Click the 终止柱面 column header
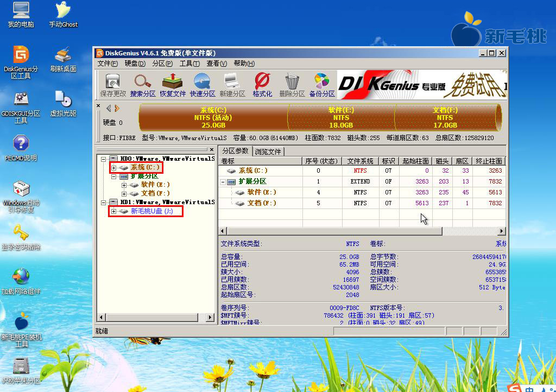Viewport: 556px width, 392px height. click(489, 161)
